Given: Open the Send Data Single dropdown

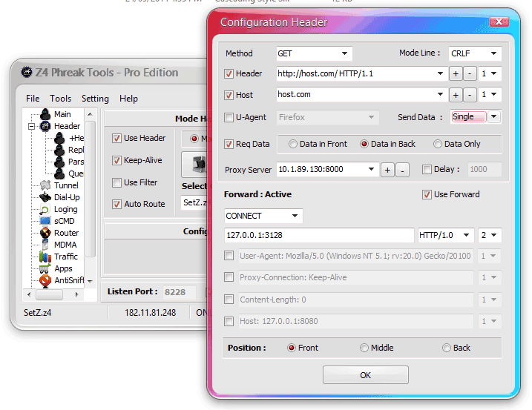Looking at the screenshot, I should 494,116.
